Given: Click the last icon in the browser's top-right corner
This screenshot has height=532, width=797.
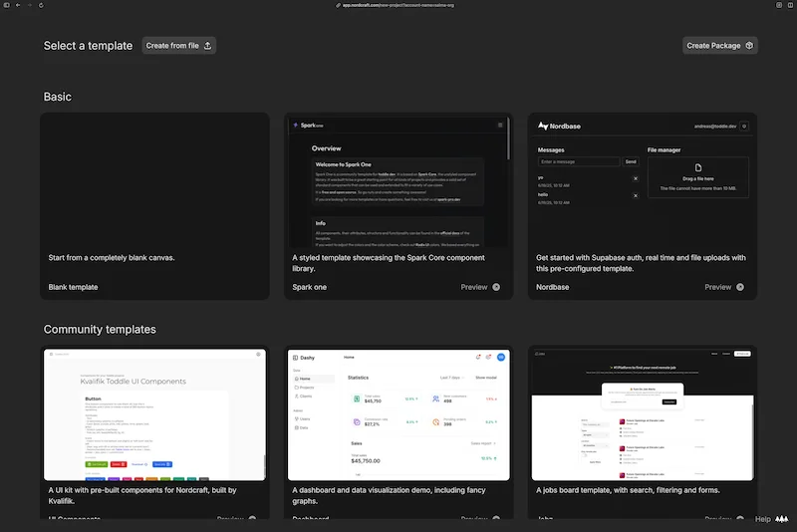Looking at the screenshot, I should coord(790,5).
